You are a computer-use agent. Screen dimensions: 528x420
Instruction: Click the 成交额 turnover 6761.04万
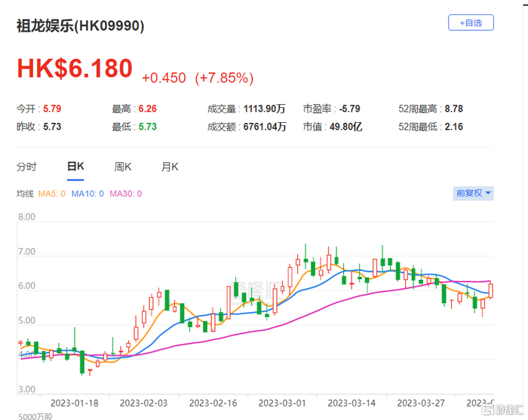tap(265, 127)
